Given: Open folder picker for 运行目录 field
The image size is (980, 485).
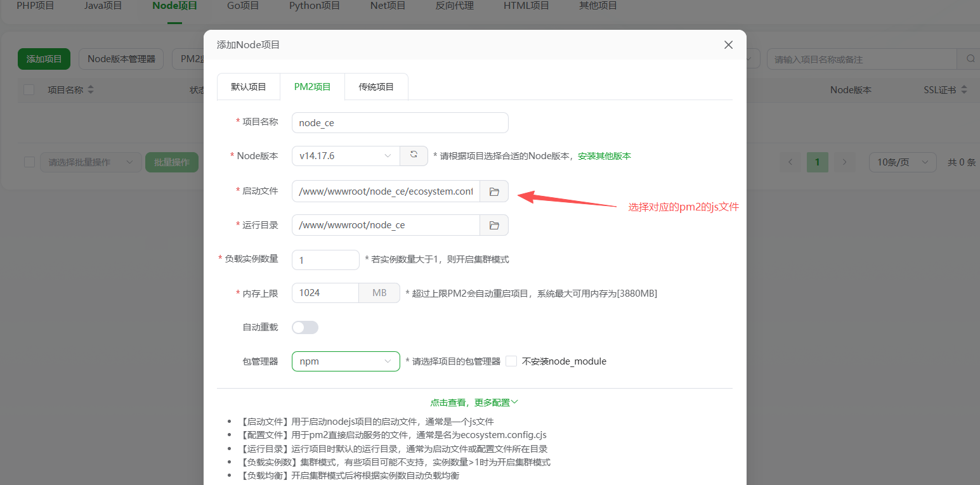Looking at the screenshot, I should coord(493,224).
